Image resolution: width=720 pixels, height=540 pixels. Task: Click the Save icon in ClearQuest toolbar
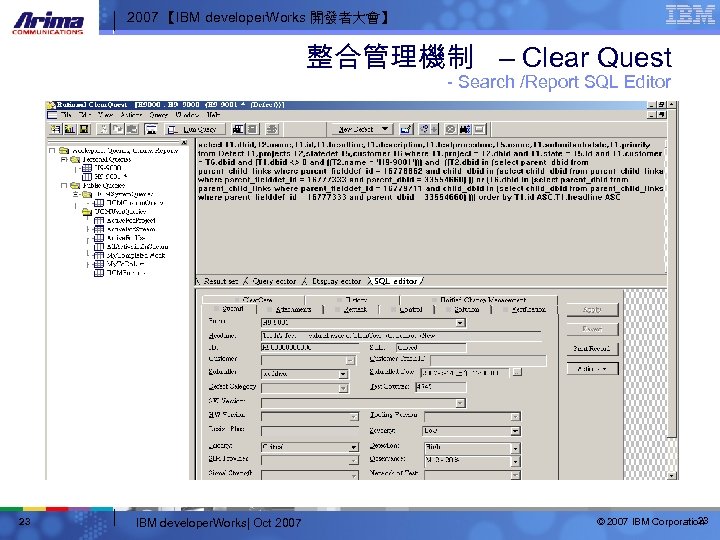click(x=84, y=129)
